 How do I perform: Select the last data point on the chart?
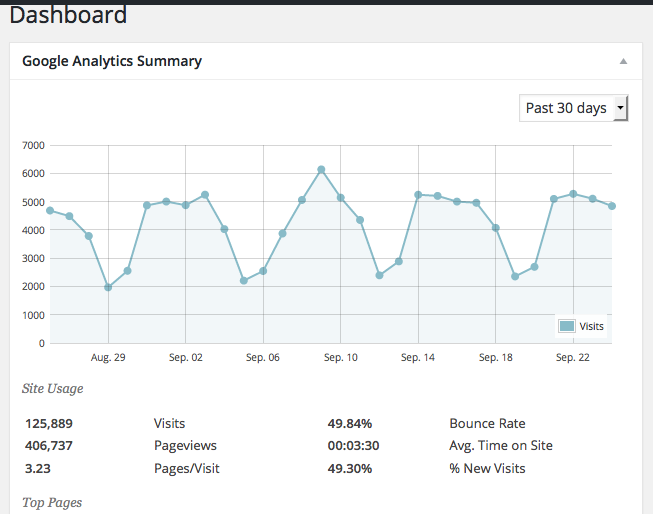[x=611, y=206]
